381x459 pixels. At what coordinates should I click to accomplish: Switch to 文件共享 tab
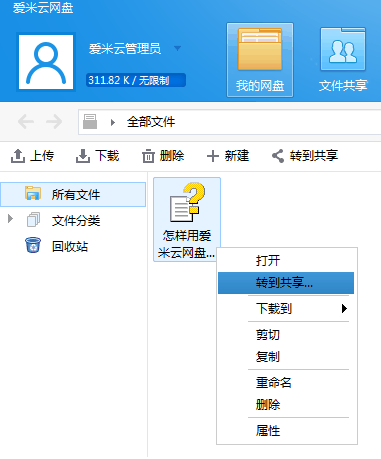[x=343, y=60]
